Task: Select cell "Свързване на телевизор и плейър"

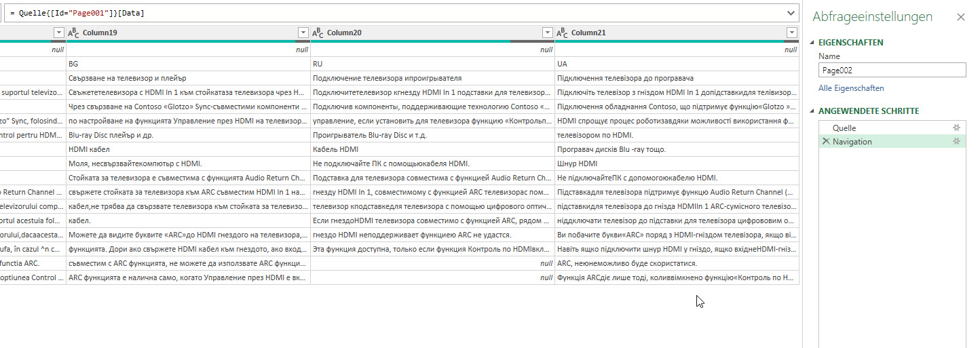Action: coord(188,78)
